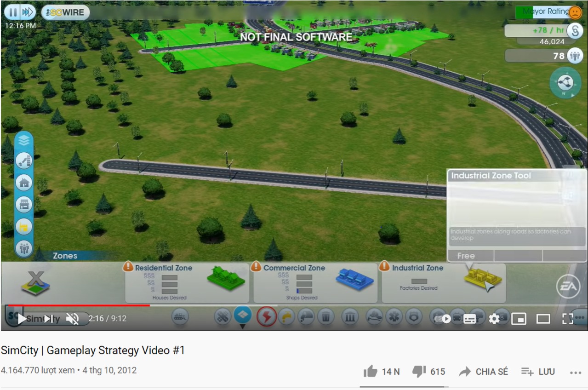Click the compass camera navigation control
Screen dimensions: 588x390
pyautogui.click(x=565, y=83)
